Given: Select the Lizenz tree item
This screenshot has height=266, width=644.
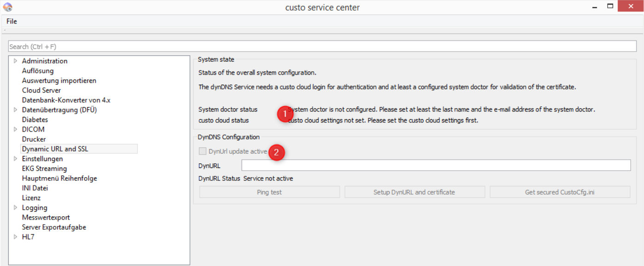Looking at the screenshot, I should point(31,198).
